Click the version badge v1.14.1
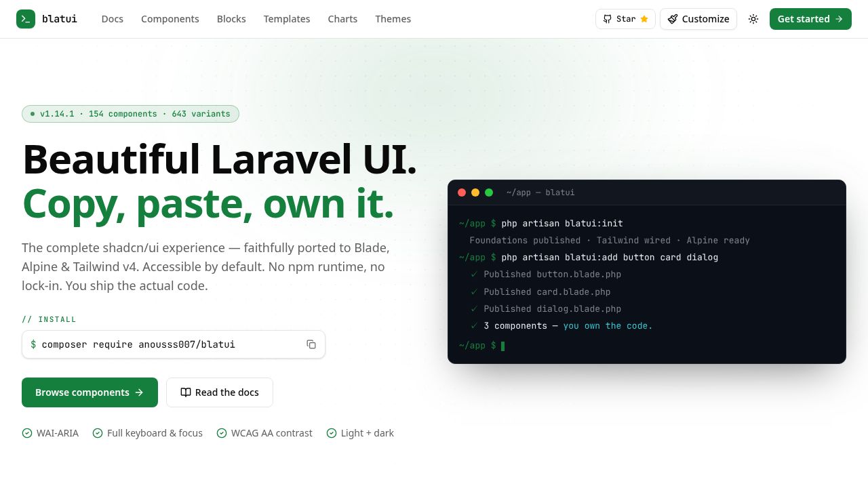The height and width of the screenshot is (488, 868). (x=130, y=114)
